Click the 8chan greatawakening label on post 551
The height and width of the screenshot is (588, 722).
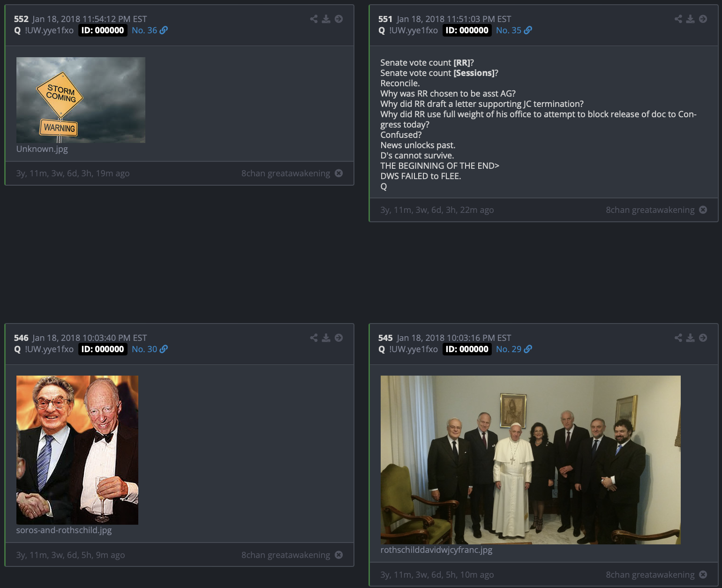(x=650, y=210)
